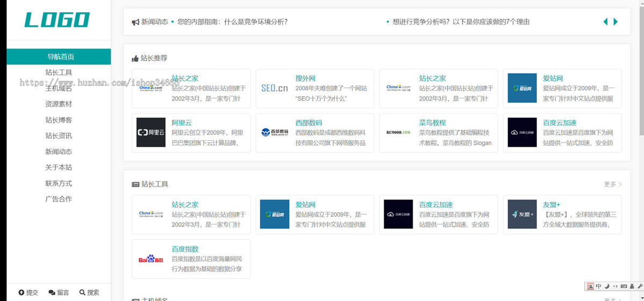Toggle punctuation mode icon in IME bar

pyautogui.click(x=615, y=286)
